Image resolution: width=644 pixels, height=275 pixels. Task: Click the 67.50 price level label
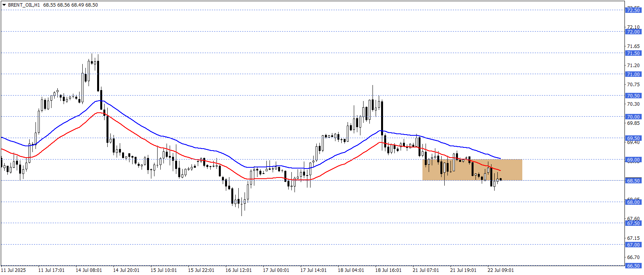coord(633,224)
